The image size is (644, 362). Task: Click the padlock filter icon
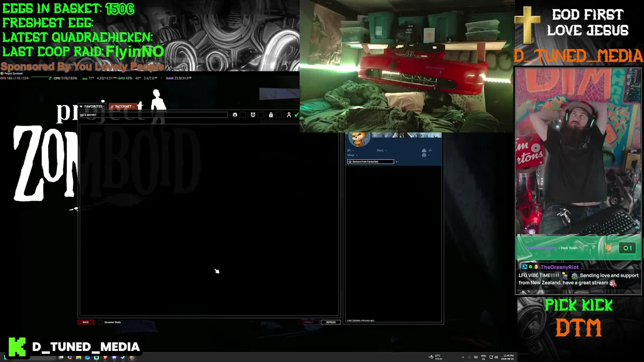[271, 115]
